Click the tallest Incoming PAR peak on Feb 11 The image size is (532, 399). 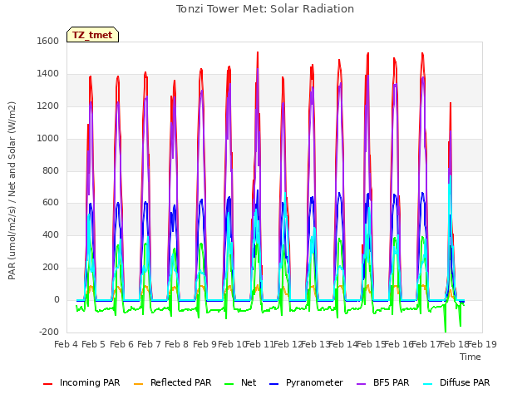click(258, 53)
